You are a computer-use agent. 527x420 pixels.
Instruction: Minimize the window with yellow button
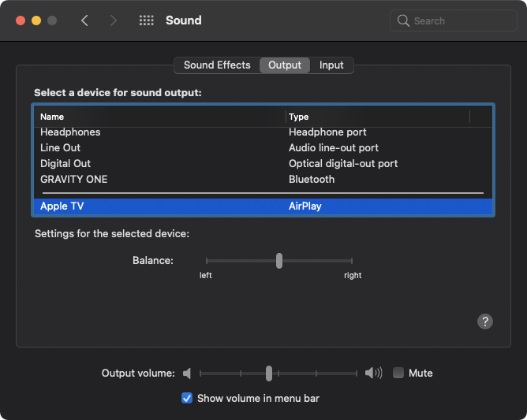click(36, 20)
